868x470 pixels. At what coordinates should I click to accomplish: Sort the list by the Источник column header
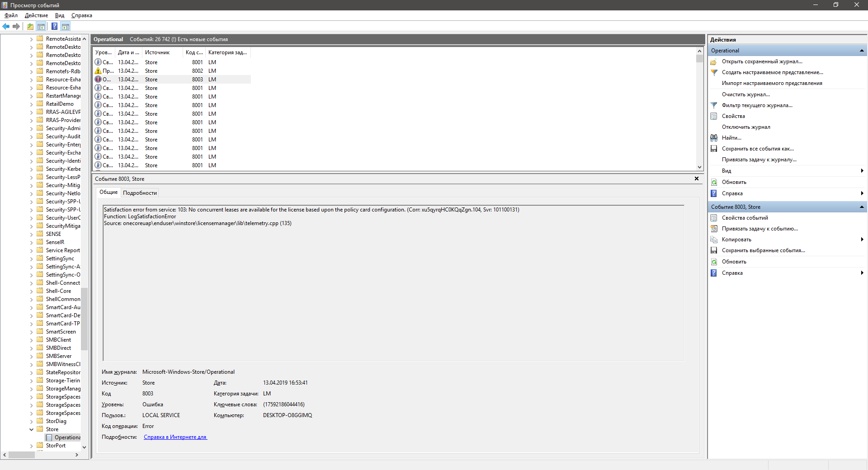click(162, 52)
